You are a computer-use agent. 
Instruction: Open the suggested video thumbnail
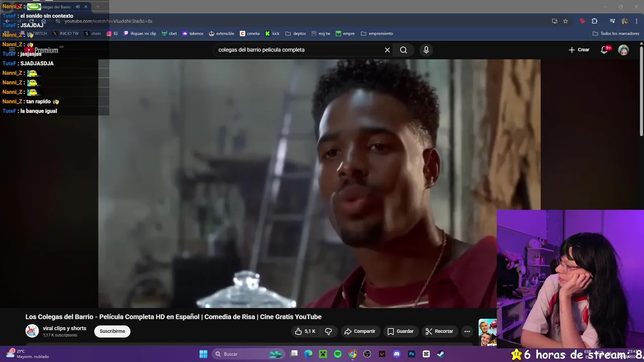tap(488, 332)
